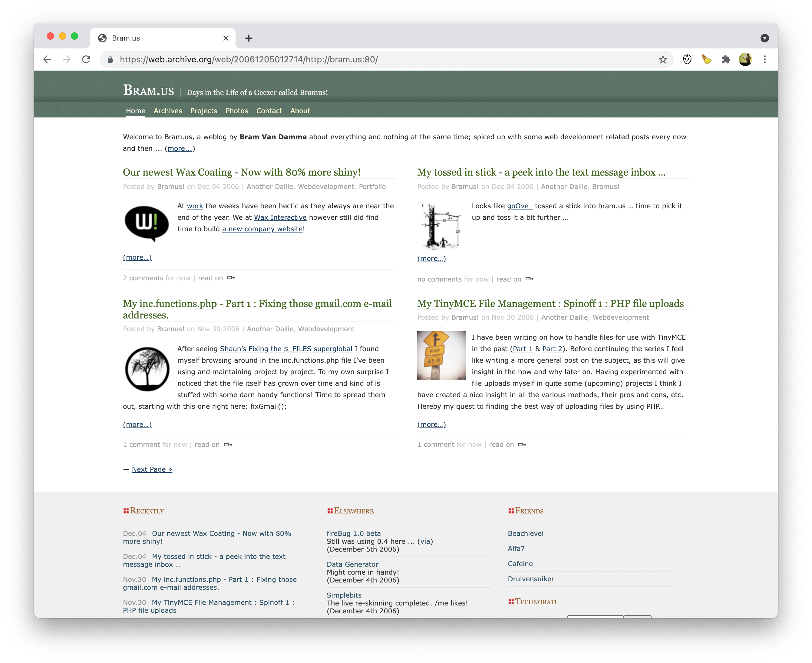
Task: Select the Photos navigation tab
Action: [236, 111]
